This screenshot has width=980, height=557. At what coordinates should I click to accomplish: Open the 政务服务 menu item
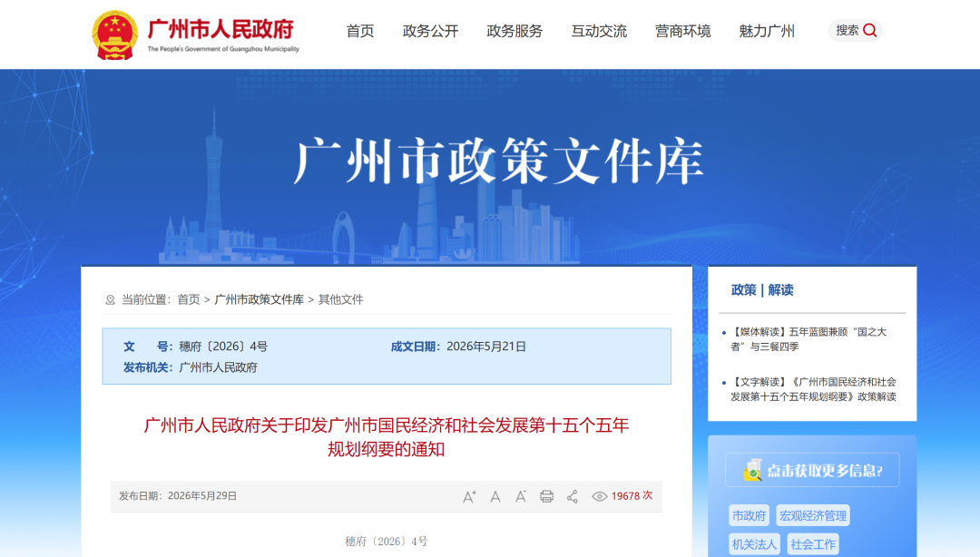(514, 31)
